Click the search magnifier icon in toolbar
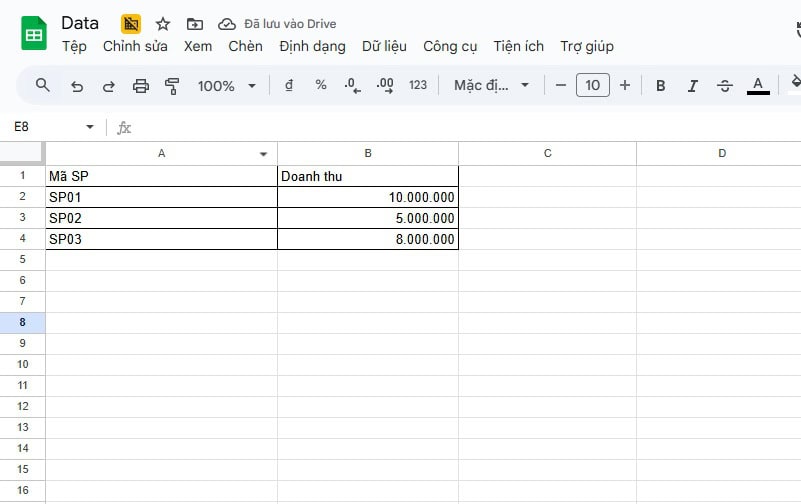Image resolution: width=801 pixels, height=504 pixels. (x=43, y=85)
